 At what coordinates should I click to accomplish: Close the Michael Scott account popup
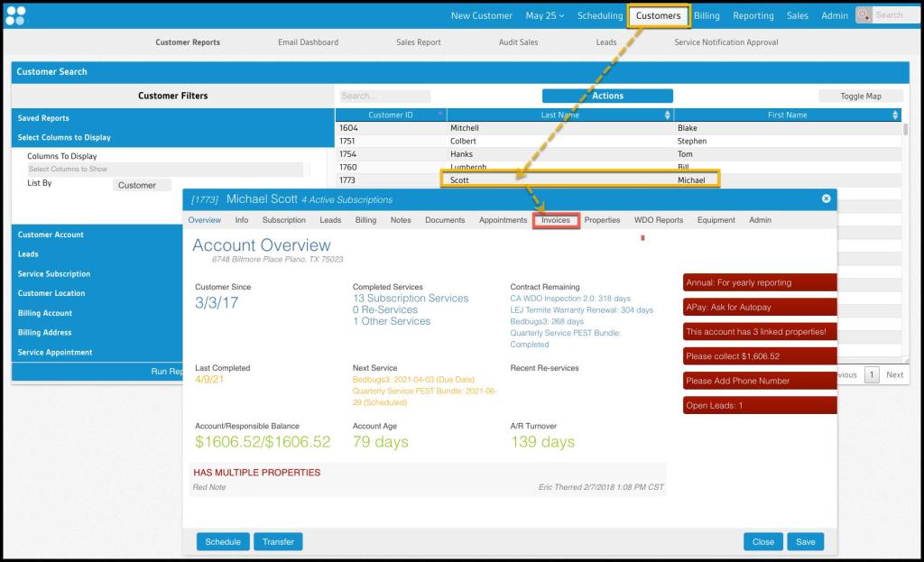(x=826, y=198)
